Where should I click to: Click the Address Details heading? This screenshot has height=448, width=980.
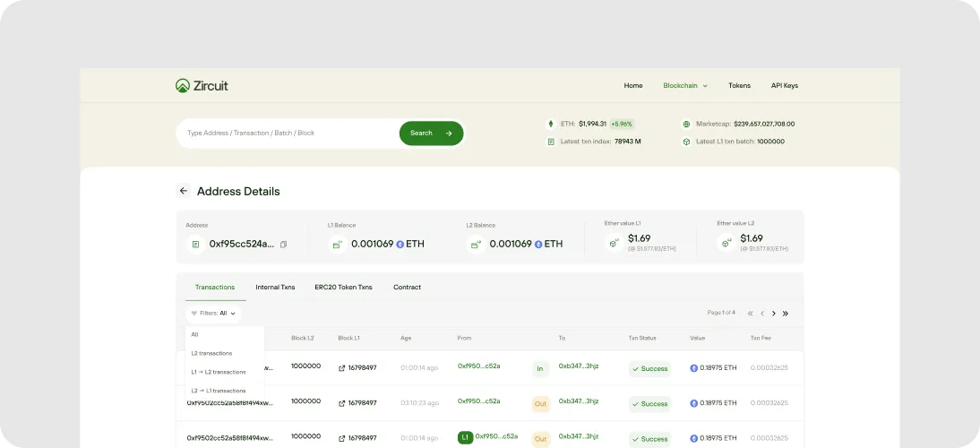pos(238,191)
